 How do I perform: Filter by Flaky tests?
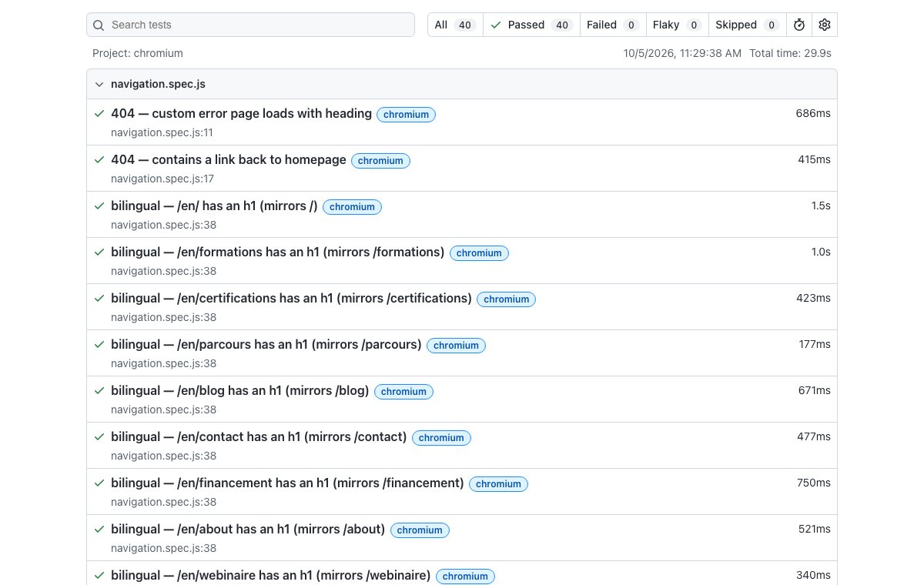point(677,25)
